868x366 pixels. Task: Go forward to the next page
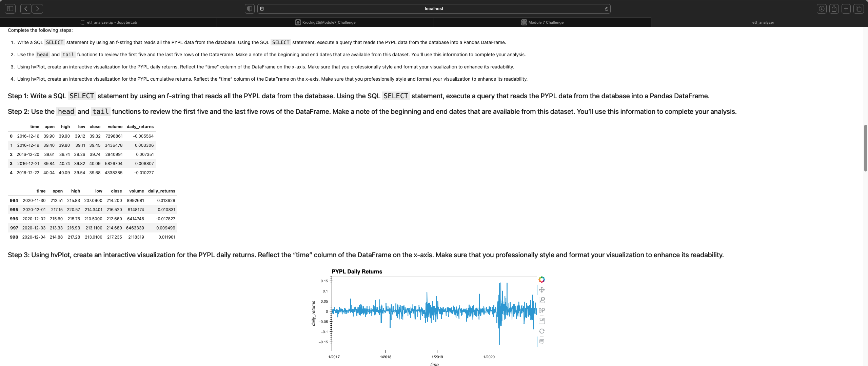click(38, 9)
